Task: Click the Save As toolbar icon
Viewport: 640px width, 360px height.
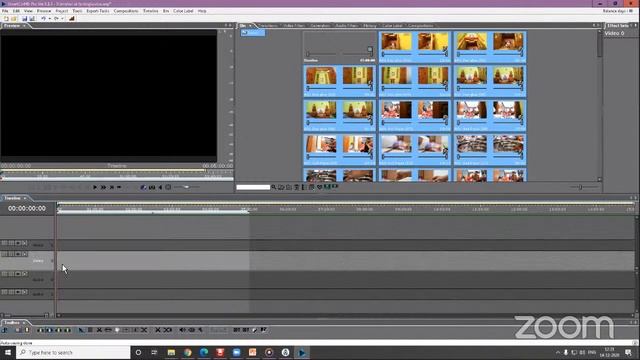Action: coord(32,18)
